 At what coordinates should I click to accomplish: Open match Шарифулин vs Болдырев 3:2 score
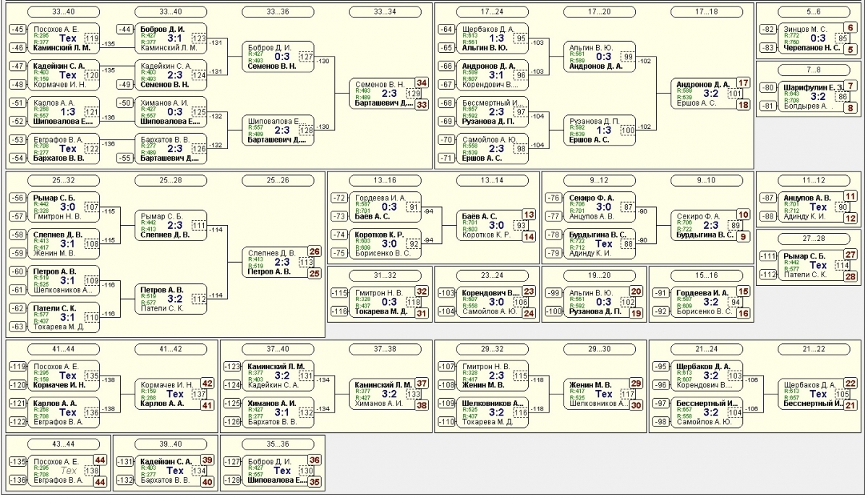(818, 96)
